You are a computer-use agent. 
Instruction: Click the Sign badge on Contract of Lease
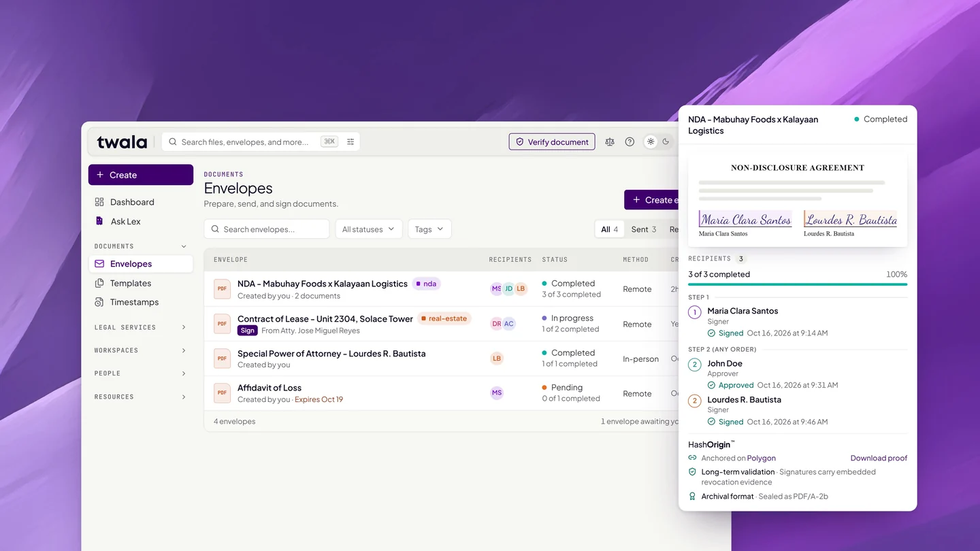click(248, 331)
